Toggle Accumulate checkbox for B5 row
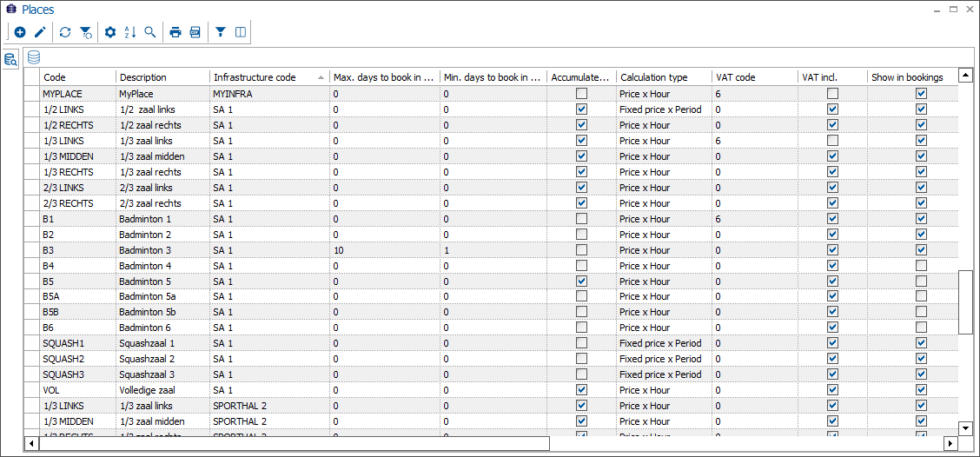Viewport: 980px width, 457px height. coord(582,281)
